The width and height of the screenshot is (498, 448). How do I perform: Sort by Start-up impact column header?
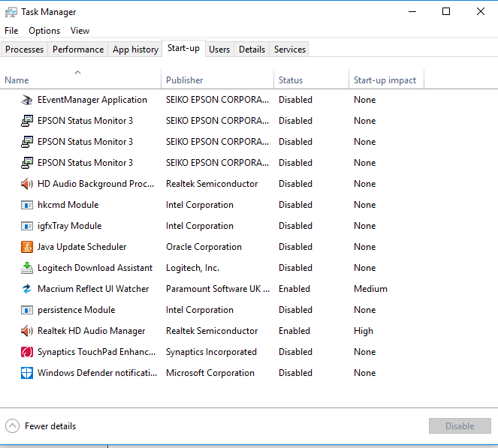[x=385, y=80]
